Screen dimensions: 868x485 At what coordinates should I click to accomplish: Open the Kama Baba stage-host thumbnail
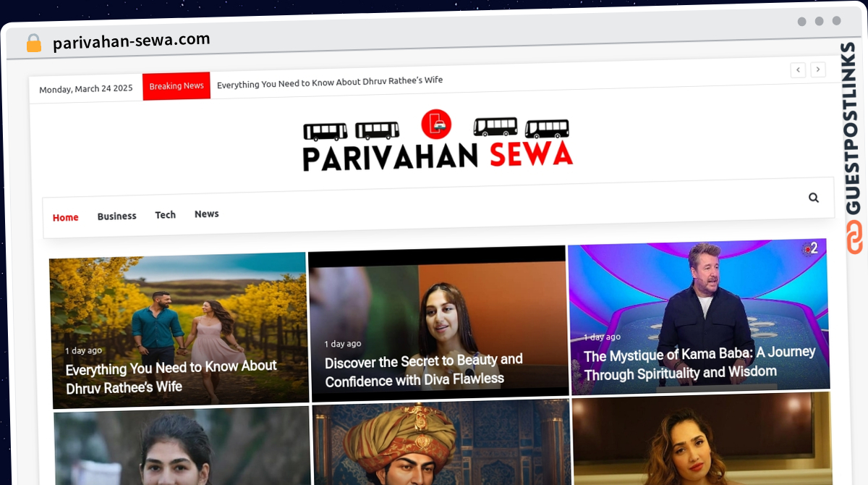pyautogui.click(x=699, y=316)
